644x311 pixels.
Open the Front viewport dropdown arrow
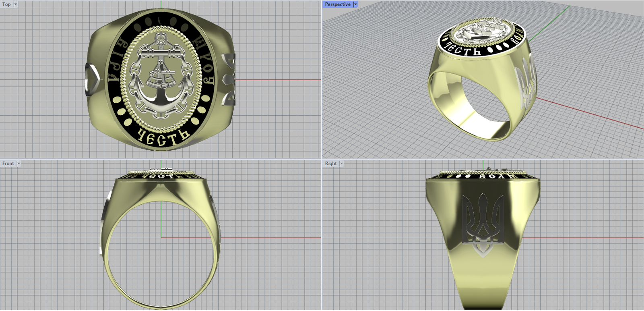(19, 163)
